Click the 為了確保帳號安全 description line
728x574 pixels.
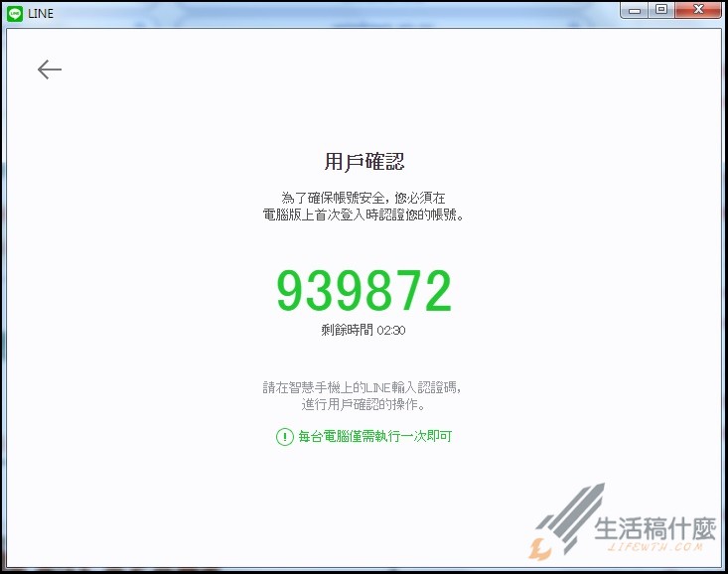pyautogui.click(x=364, y=198)
